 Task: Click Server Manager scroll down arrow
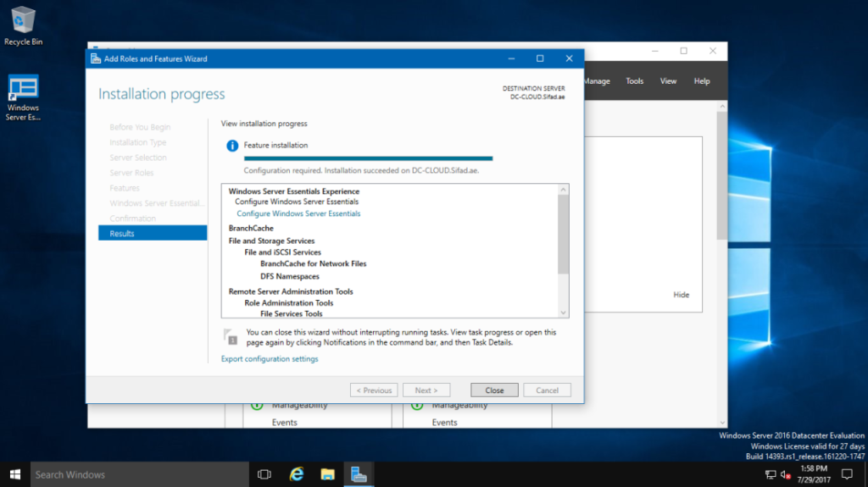tap(722, 423)
